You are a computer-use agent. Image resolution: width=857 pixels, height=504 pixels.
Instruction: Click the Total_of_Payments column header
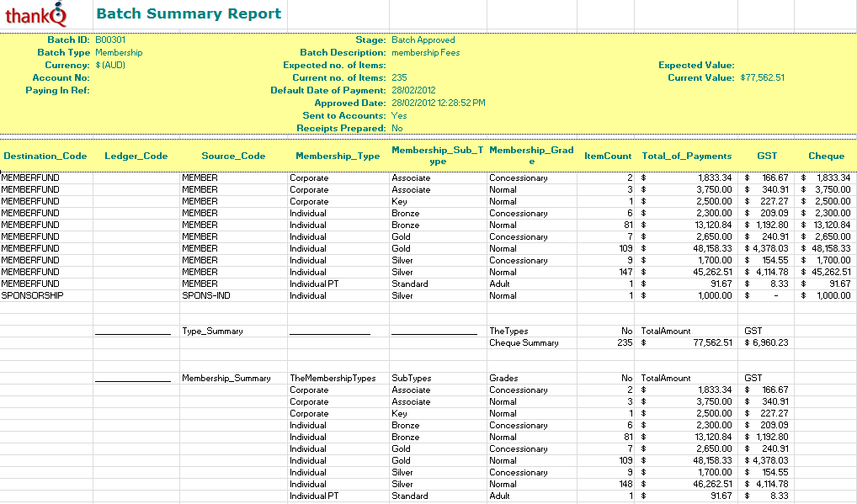coord(686,156)
